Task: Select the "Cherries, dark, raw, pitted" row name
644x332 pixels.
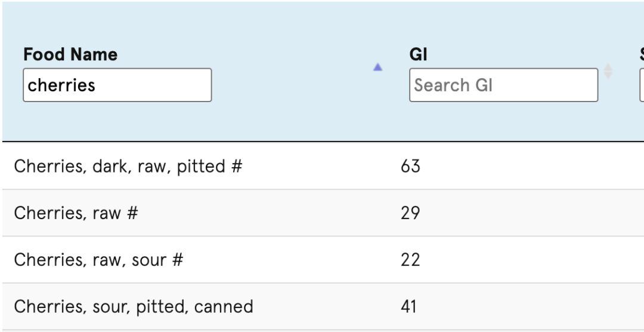Action: [119, 166]
